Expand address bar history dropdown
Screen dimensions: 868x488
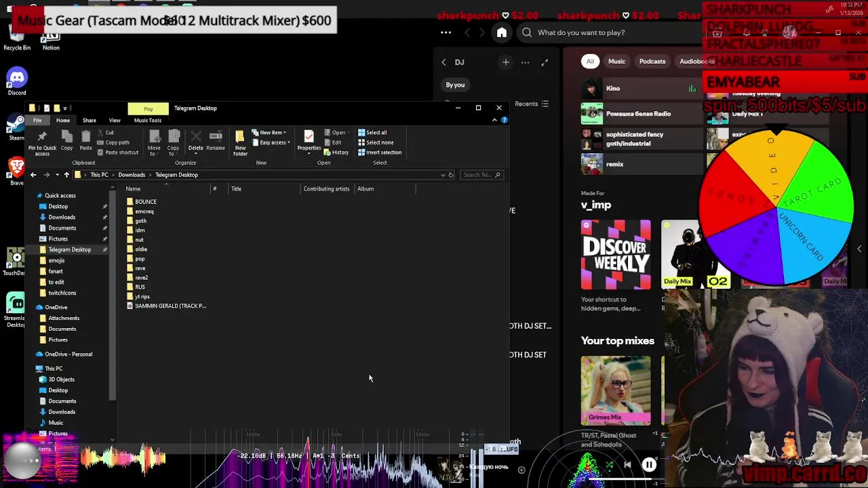[443, 175]
